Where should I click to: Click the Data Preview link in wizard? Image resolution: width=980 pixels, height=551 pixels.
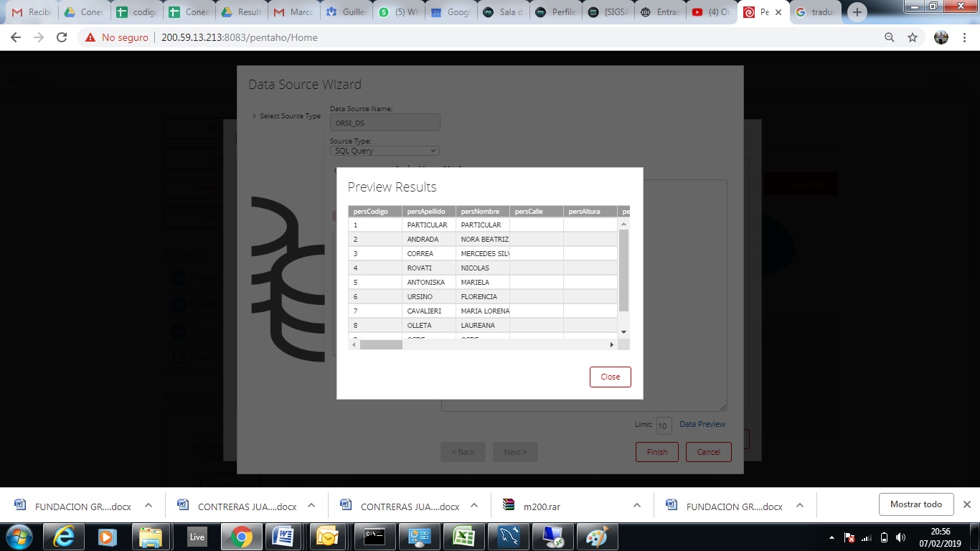point(702,424)
